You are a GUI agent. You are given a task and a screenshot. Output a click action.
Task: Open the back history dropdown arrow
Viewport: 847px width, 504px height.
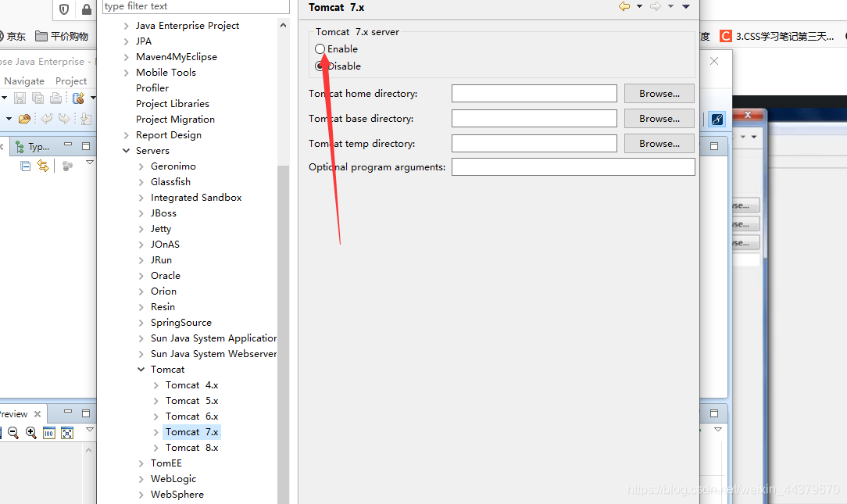640,6
